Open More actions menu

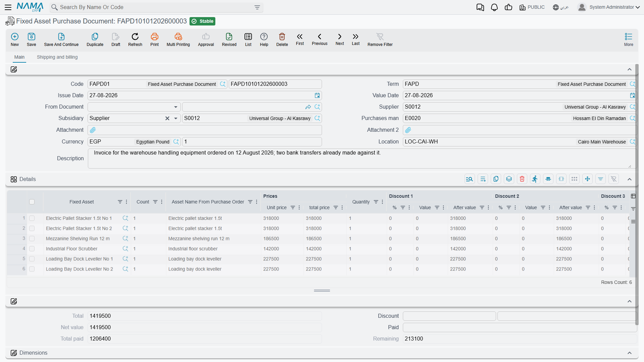pos(629,40)
